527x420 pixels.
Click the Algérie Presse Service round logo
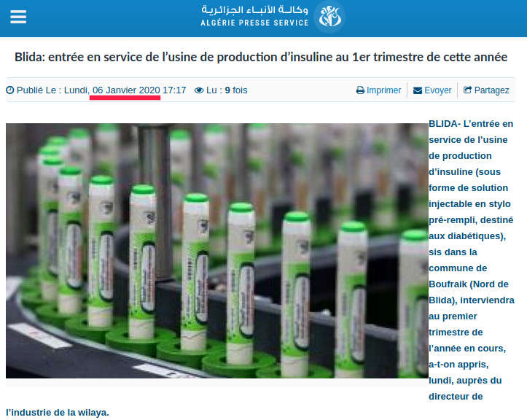click(x=329, y=17)
